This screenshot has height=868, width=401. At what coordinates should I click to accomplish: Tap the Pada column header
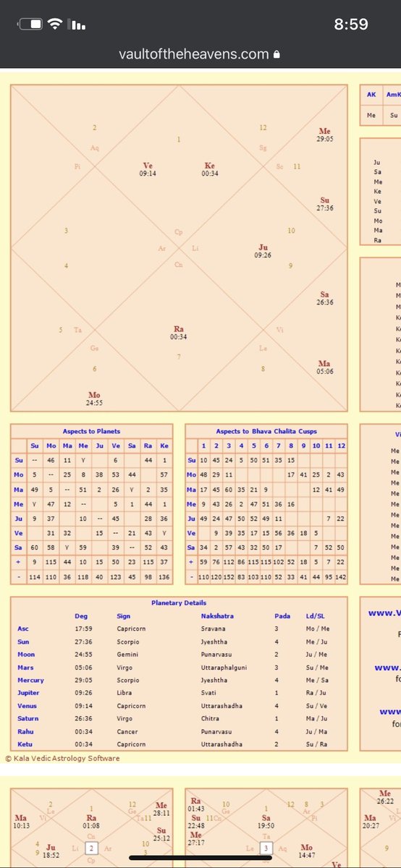pyautogui.click(x=282, y=616)
